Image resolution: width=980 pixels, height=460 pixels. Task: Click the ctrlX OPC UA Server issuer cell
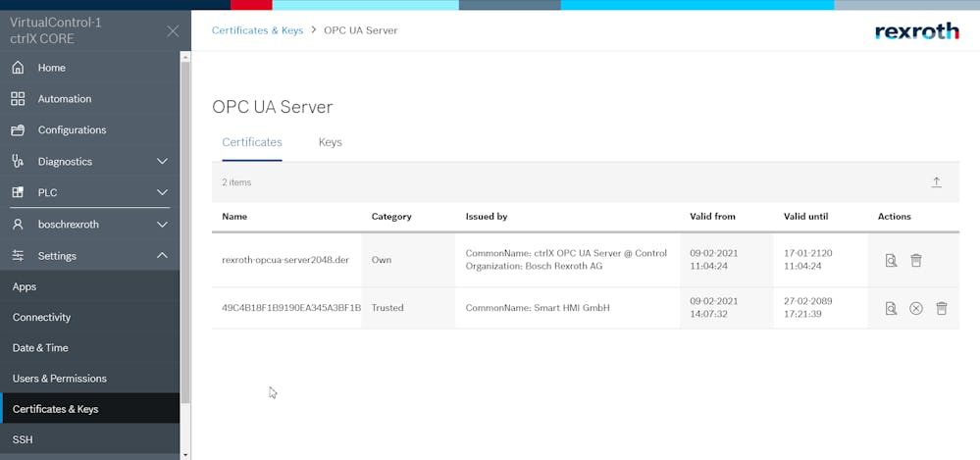click(x=566, y=260)
